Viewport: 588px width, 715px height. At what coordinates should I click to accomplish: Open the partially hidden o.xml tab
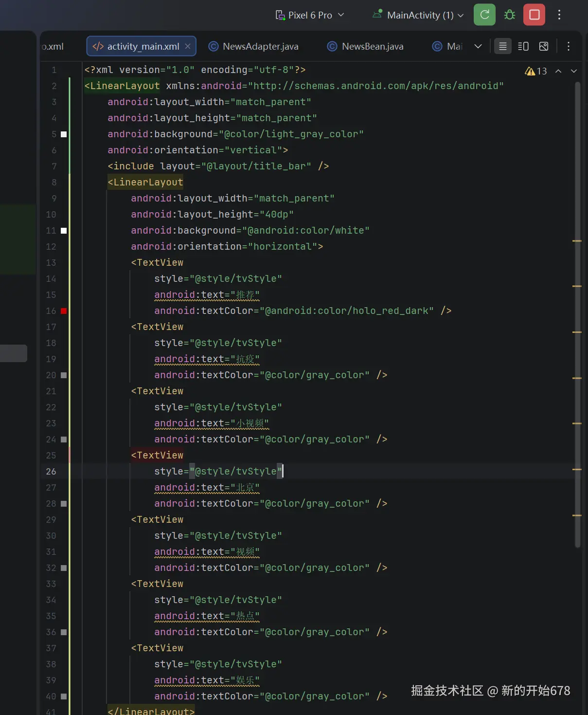pos(53,46)
